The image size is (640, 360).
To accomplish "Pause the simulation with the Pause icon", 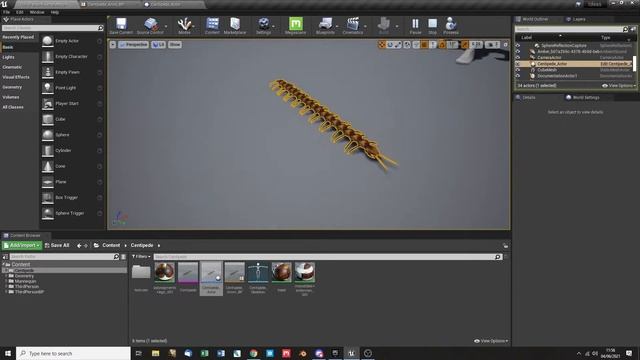I will pyautogui.click(x=415, y=26).
